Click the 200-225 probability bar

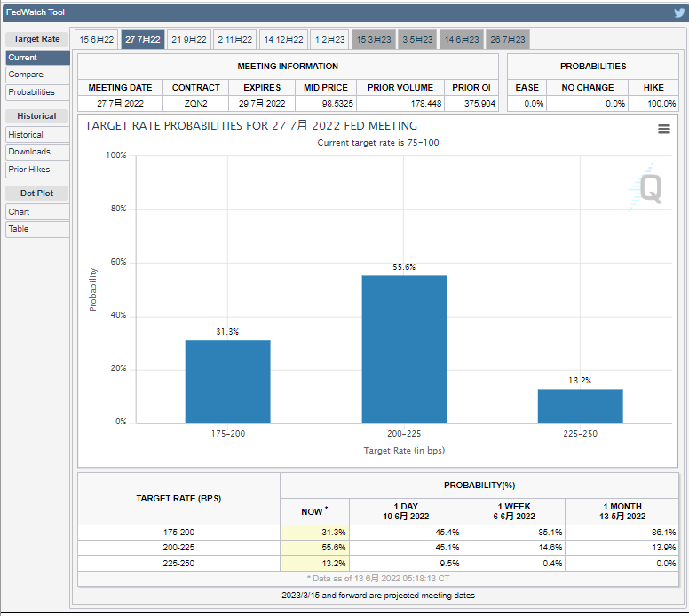tap(404, 349)
